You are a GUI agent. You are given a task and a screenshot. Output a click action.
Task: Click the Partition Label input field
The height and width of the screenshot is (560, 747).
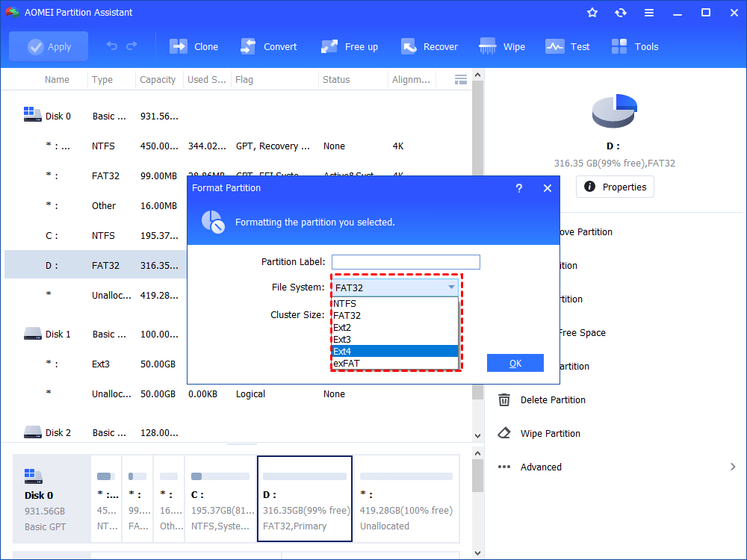coord(406,262)
